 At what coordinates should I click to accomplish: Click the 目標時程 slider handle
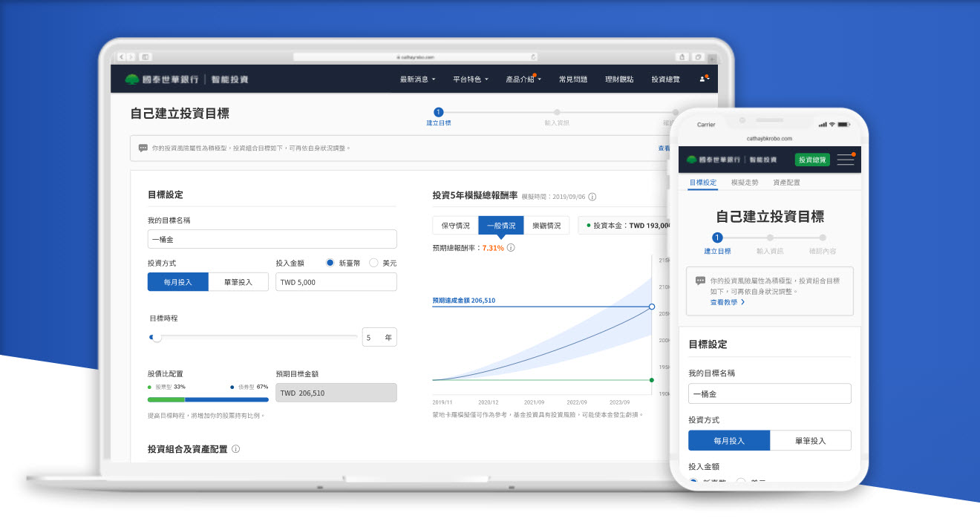coord(157,337)
